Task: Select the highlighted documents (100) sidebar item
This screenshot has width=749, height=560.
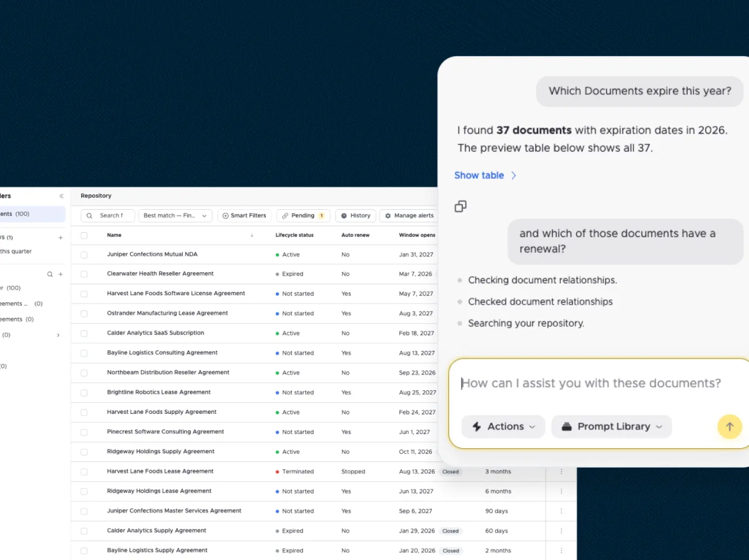Action: 32,214
